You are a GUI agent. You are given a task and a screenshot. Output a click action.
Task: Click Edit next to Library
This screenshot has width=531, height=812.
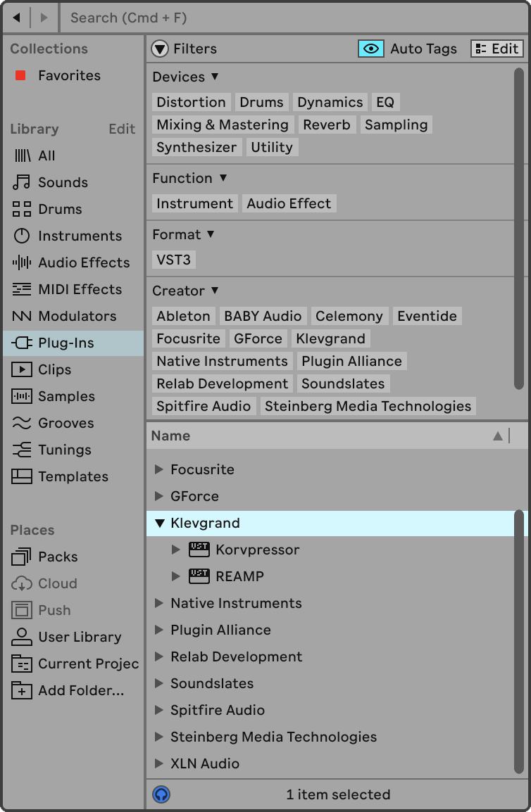122,129
